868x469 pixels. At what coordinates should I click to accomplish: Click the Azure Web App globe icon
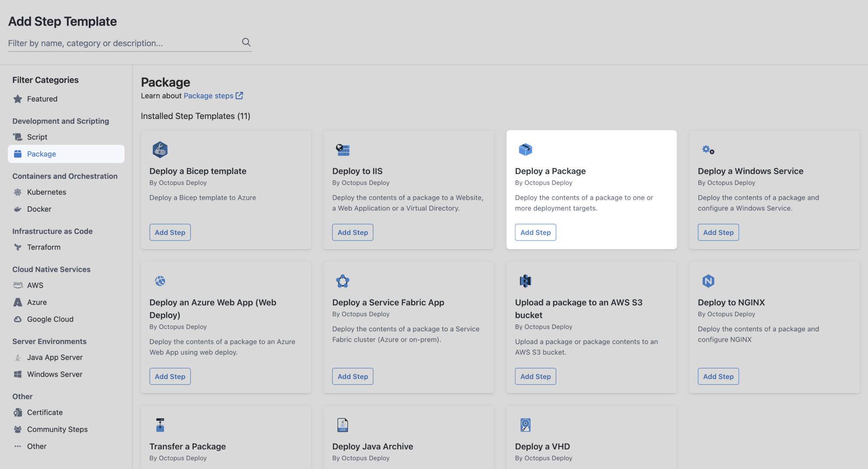click(x=160, y=281)
